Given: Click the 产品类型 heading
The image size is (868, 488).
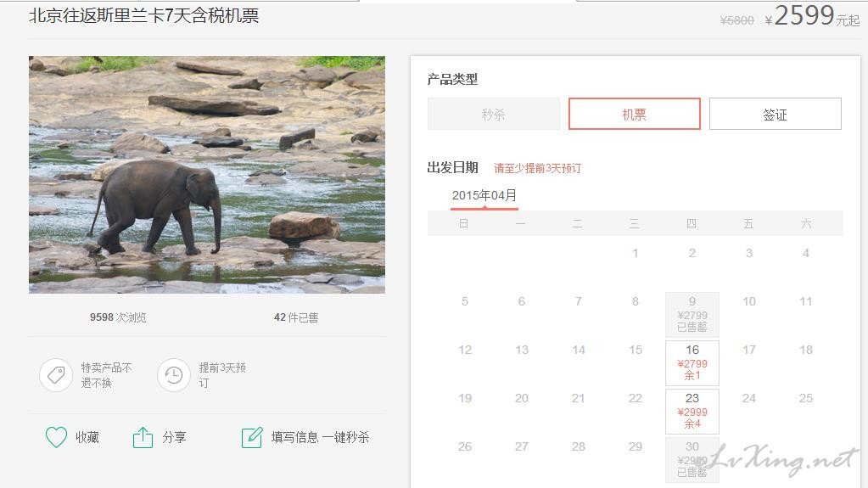Looking at the screenshot, I should [452, 80].
